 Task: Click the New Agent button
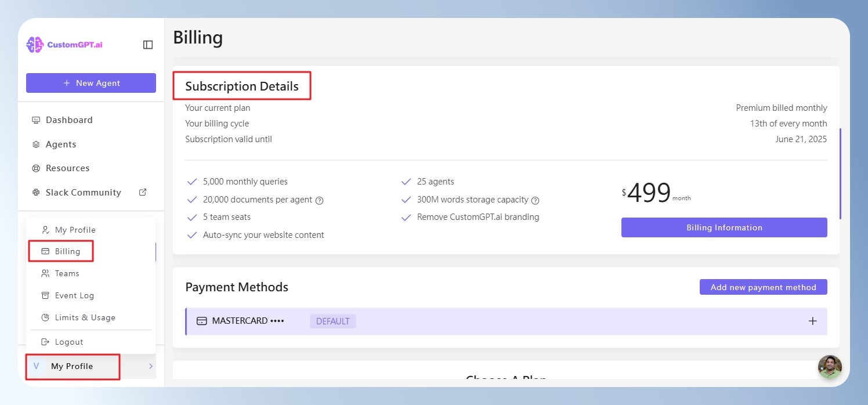pyautogui.click(x=91, y=83)
